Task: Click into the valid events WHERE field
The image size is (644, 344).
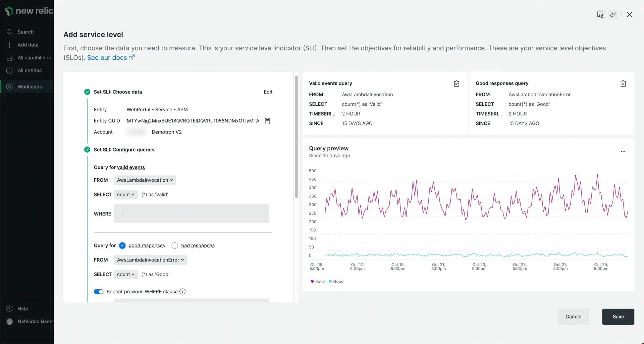Action: click(191, 214)
